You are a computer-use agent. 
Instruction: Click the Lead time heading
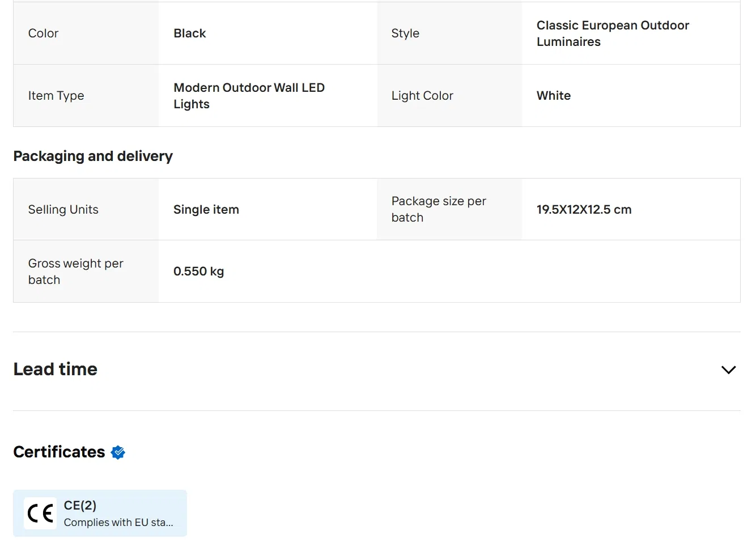[56, 369]
